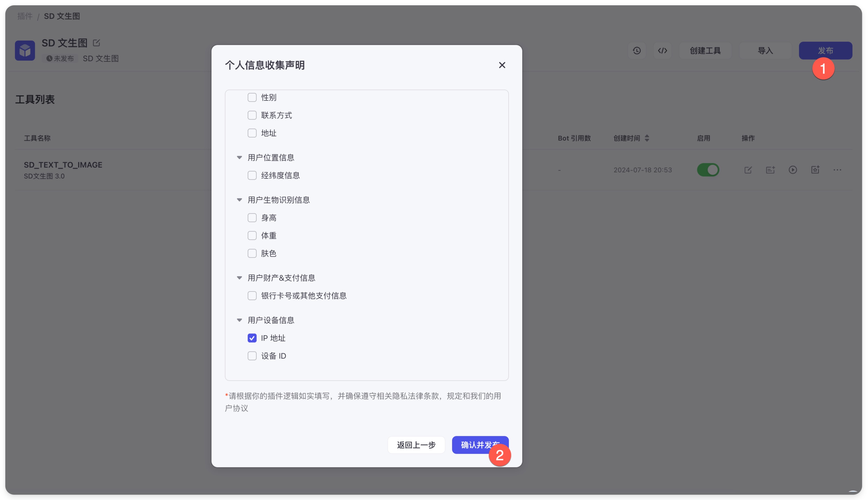Close the 个人信息收集声明 dialog

click(502, 65)
